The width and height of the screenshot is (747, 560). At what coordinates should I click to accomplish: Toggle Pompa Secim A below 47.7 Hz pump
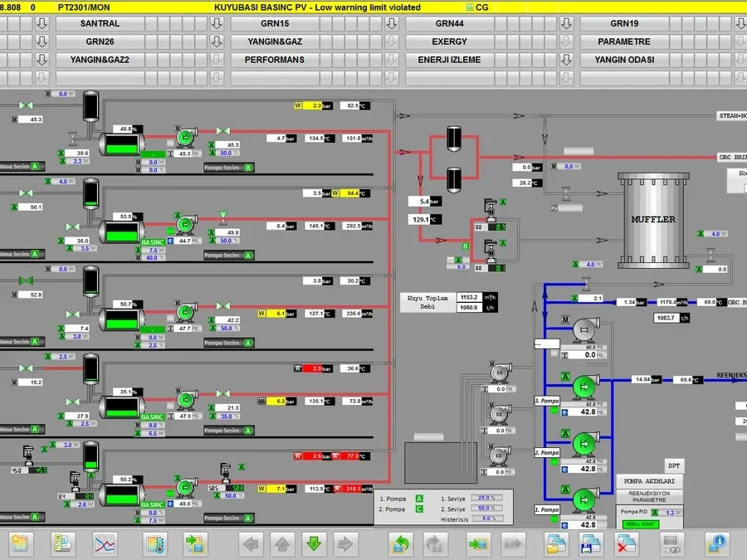[229, 343]
